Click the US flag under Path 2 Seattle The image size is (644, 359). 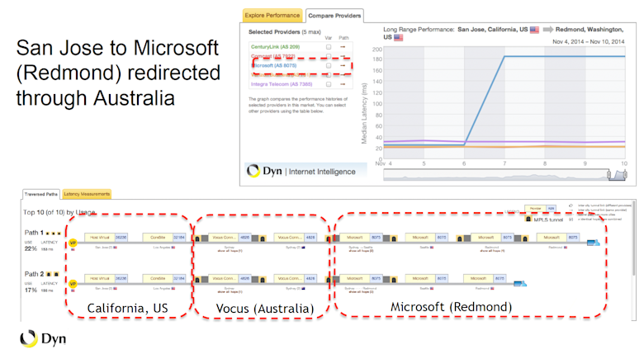tap(432, 288)
